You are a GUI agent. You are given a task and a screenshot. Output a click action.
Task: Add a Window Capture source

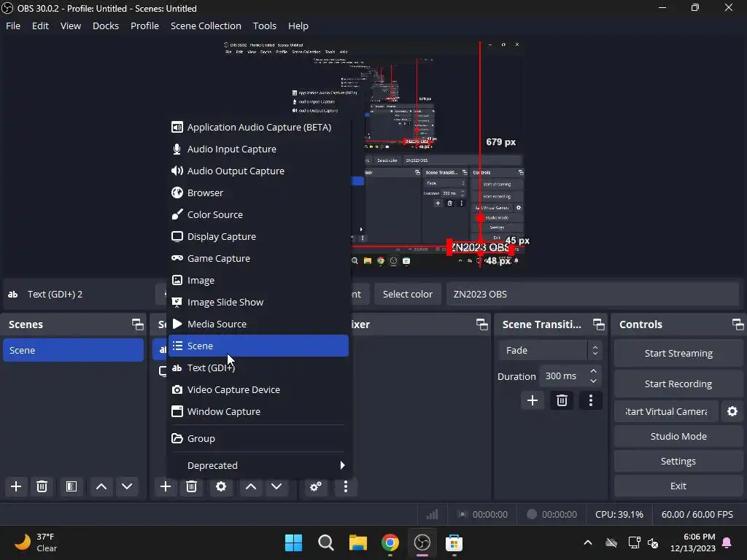[259, 411]
